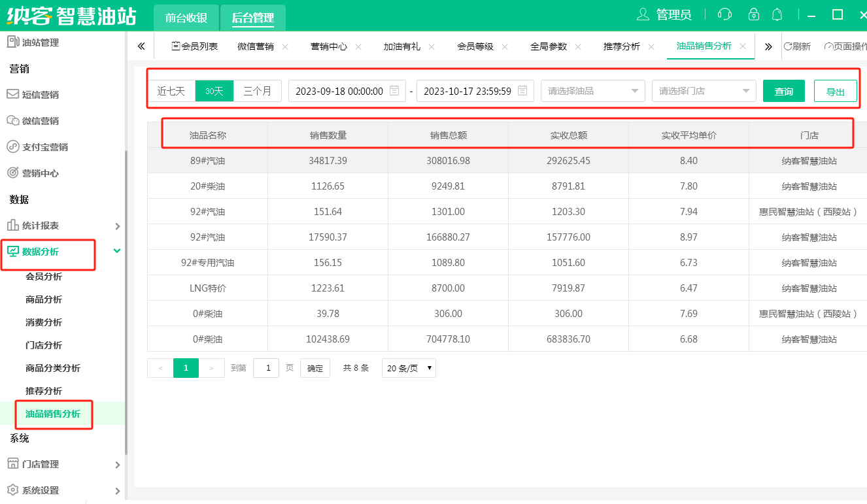Open the 请选择油品 dropdown
The width and height of the screenshot is (867, 504).
[x=592, y=91]
